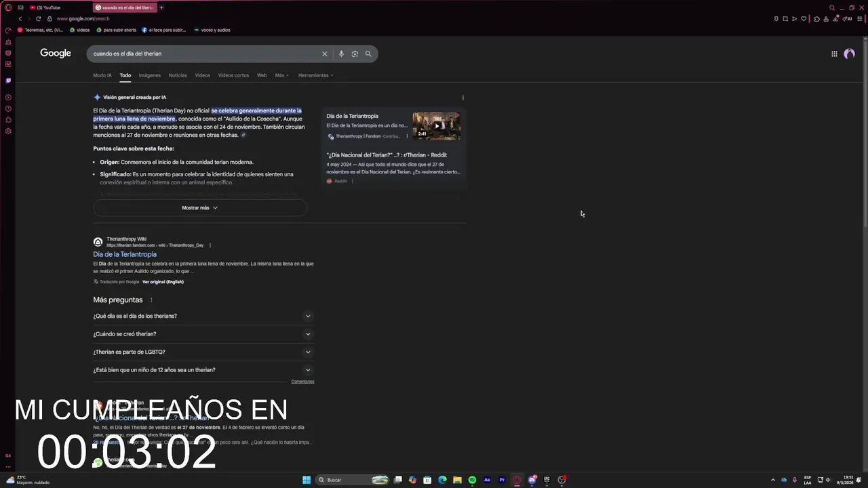Open the Google apps grid
The height and width of the screenshot is (488, 868).
tap(834, 54)
